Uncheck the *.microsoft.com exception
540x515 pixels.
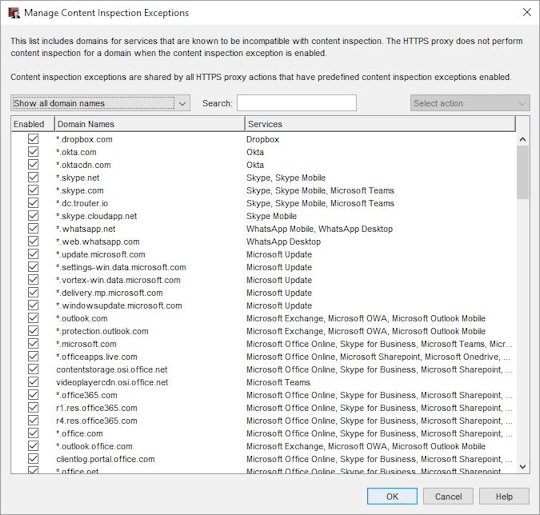(x=33, y=343)
